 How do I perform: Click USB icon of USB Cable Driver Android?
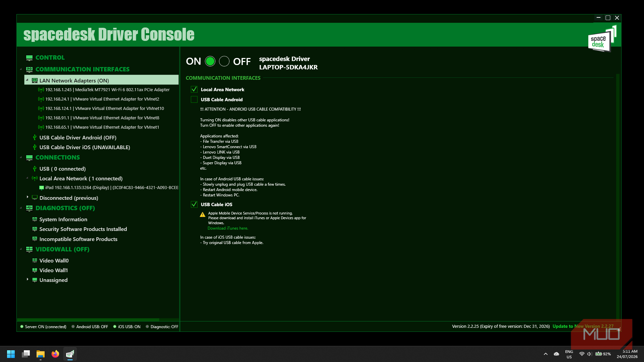click(x=35, y=137)
